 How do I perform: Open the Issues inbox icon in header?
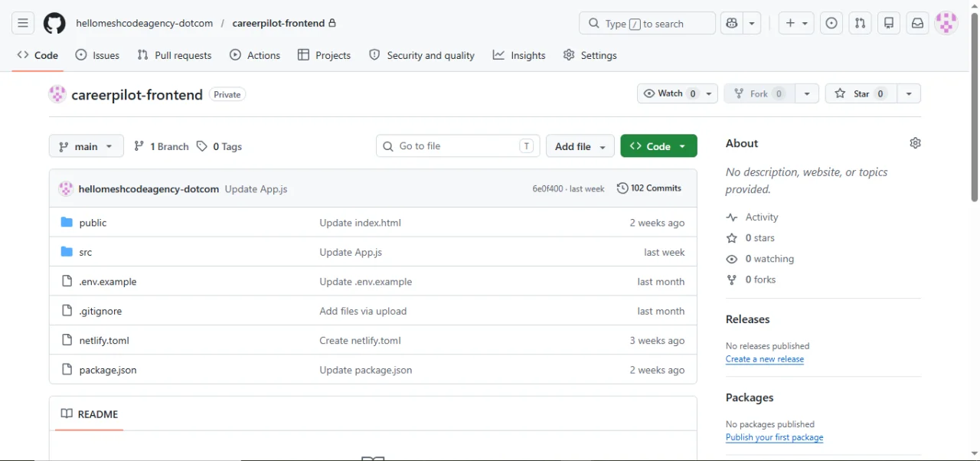tap(831, 23)
